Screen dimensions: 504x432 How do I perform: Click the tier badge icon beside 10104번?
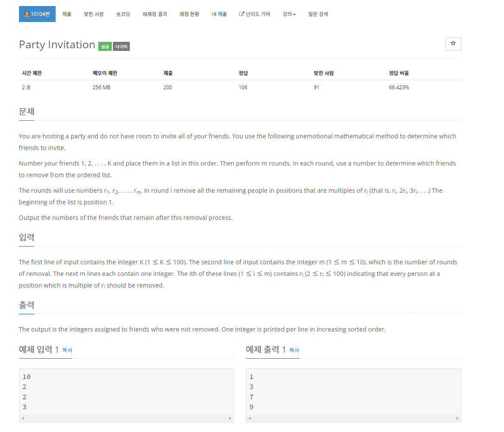point(27,14)
